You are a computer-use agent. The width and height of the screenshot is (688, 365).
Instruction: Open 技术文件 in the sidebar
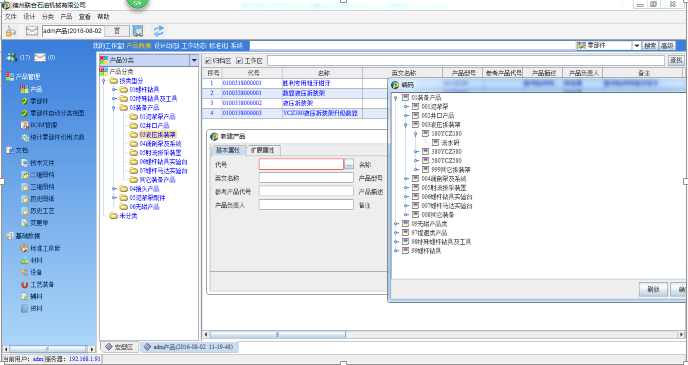[42, 163]
